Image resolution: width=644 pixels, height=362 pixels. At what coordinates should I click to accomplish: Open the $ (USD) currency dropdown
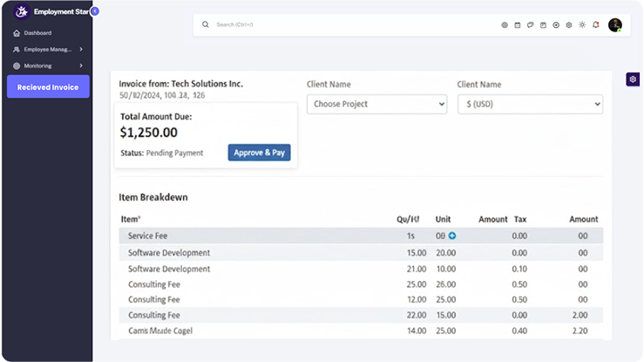(530, 104)
